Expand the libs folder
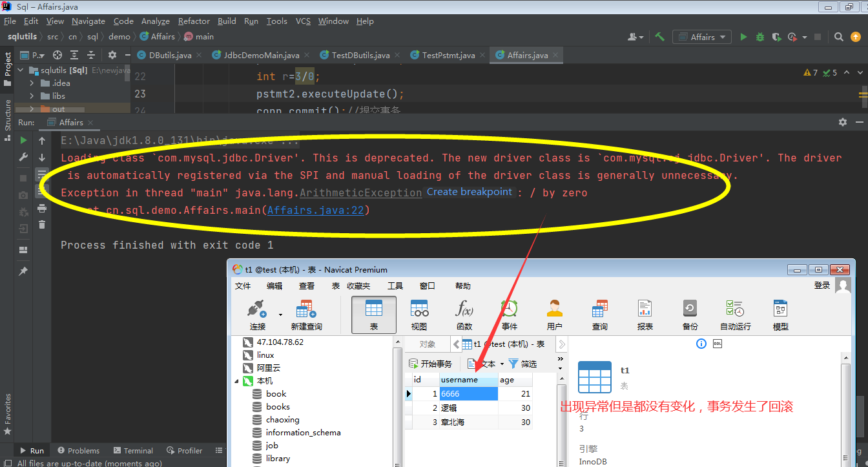 click(x=32, y=96)
